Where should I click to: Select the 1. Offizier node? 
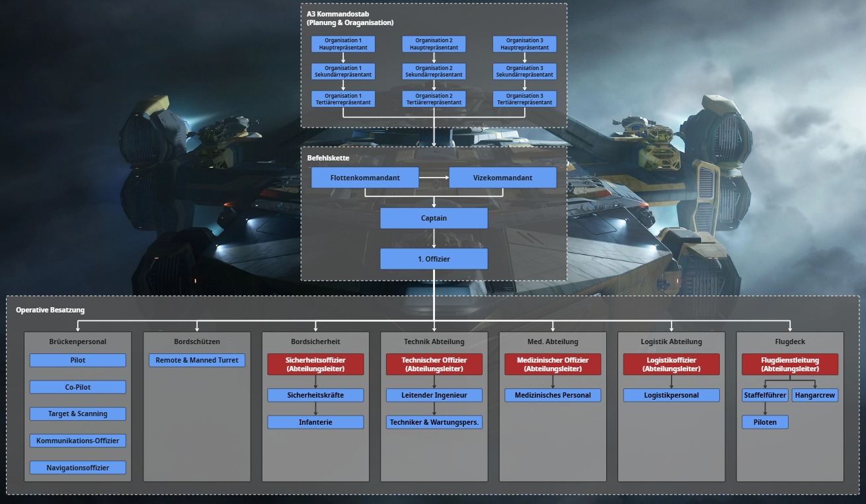pyautogui.click(x=434, y=259)
